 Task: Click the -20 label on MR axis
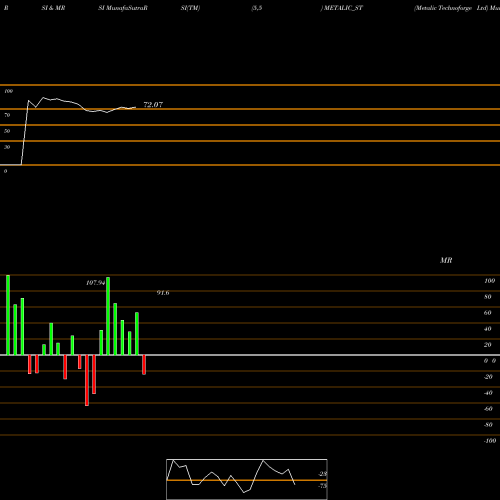point(488,377)
